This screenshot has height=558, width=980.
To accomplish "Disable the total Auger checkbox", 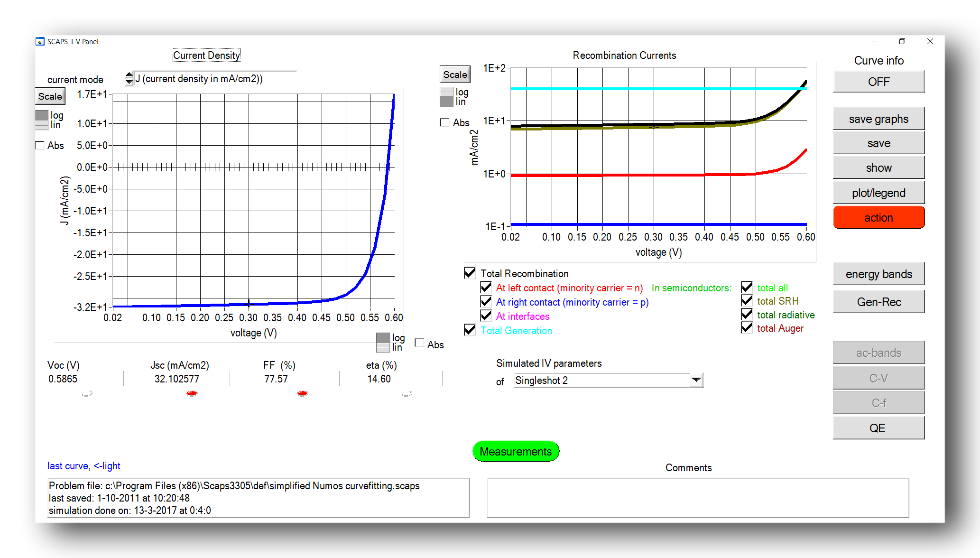I will (x=747, y=328).
